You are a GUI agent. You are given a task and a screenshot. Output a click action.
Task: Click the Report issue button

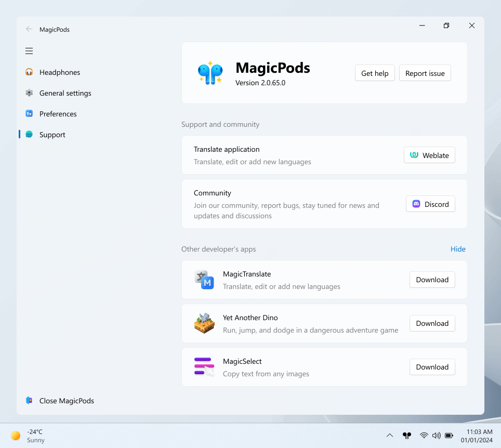(425, 73)
